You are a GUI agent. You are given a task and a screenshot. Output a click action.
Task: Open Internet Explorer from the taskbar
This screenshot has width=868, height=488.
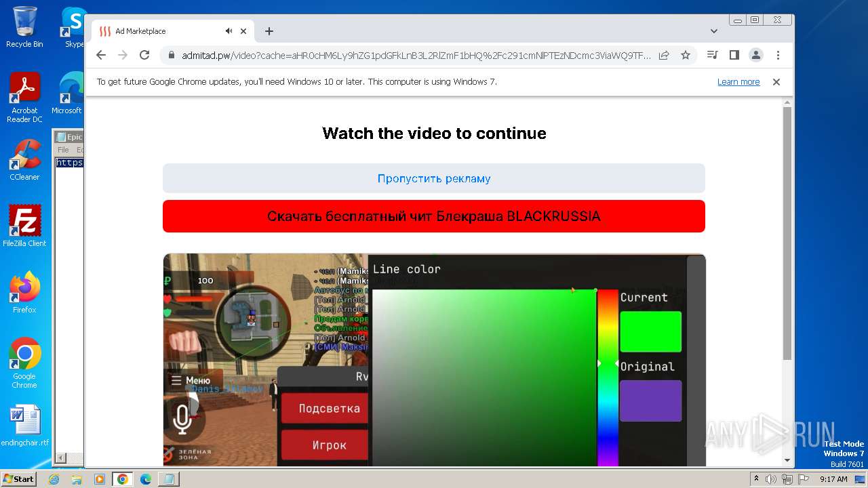point(54,479)
